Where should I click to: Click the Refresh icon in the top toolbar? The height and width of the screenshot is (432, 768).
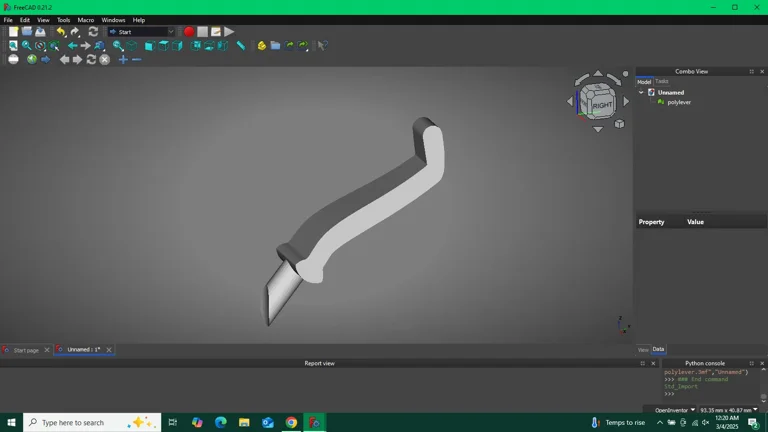pyautogui.click(x=93, y=32)
